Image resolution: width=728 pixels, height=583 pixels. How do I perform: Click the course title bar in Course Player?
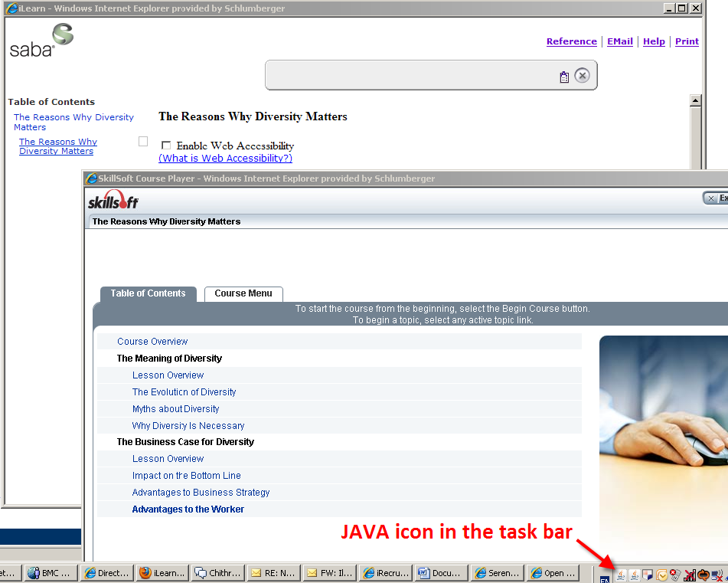pos(408,221)
